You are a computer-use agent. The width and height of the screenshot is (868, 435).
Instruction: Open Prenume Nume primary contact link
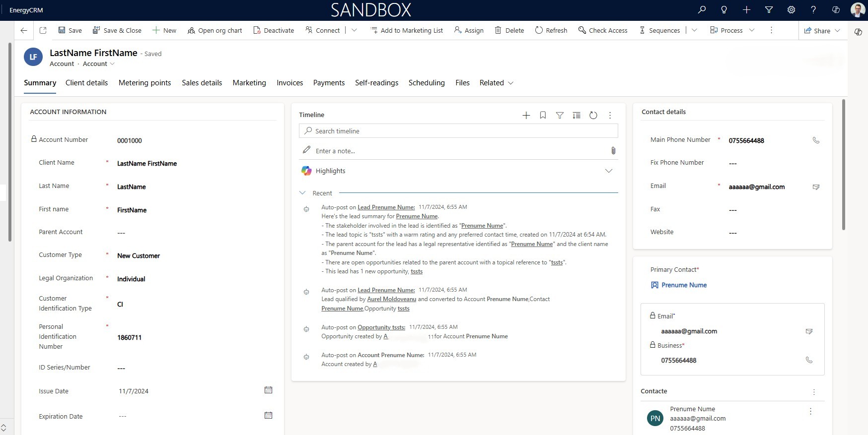pyautogui.click(x=684, y=285)
